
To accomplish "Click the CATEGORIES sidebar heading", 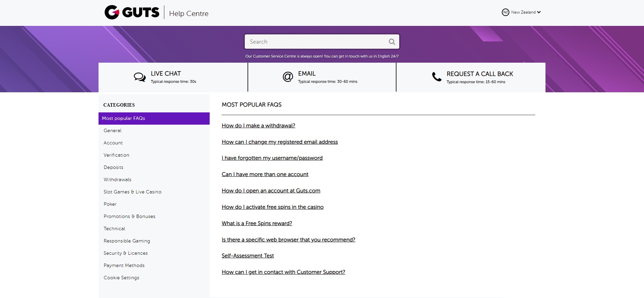I will point(119,105).
